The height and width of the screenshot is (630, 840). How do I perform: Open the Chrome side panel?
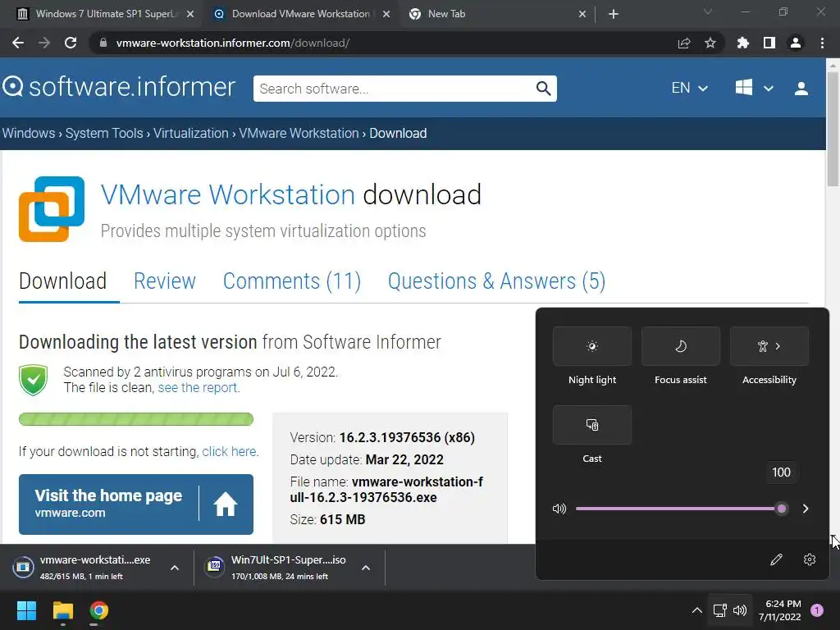(769, 43)
